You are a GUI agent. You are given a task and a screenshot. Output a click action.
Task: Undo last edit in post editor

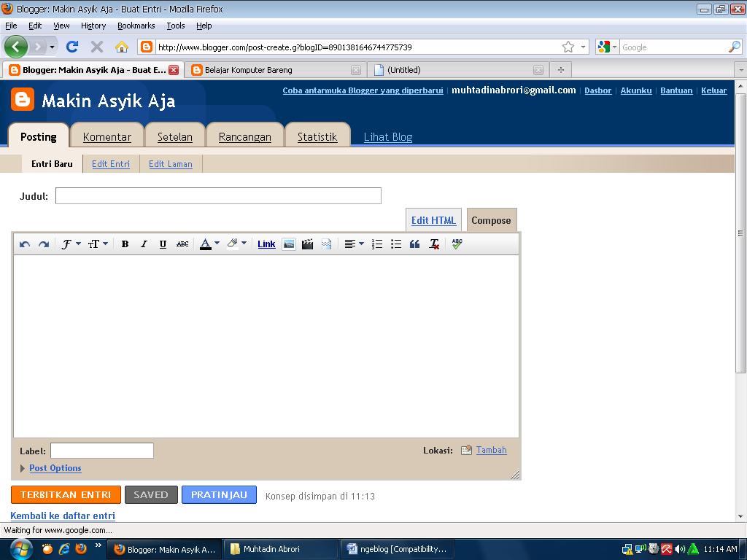tap(25, 244)
